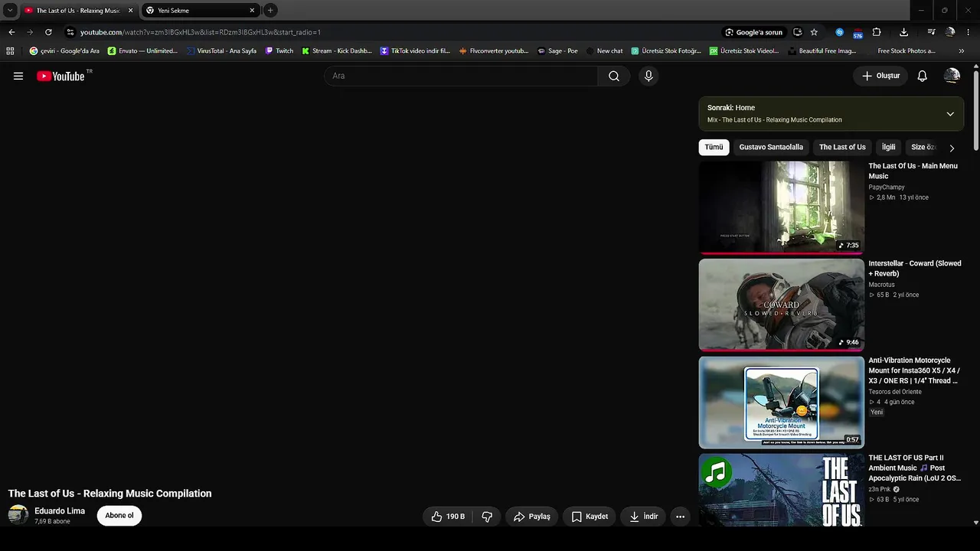
Task: Click the Kaydet save button
Action: click(590, 517)
